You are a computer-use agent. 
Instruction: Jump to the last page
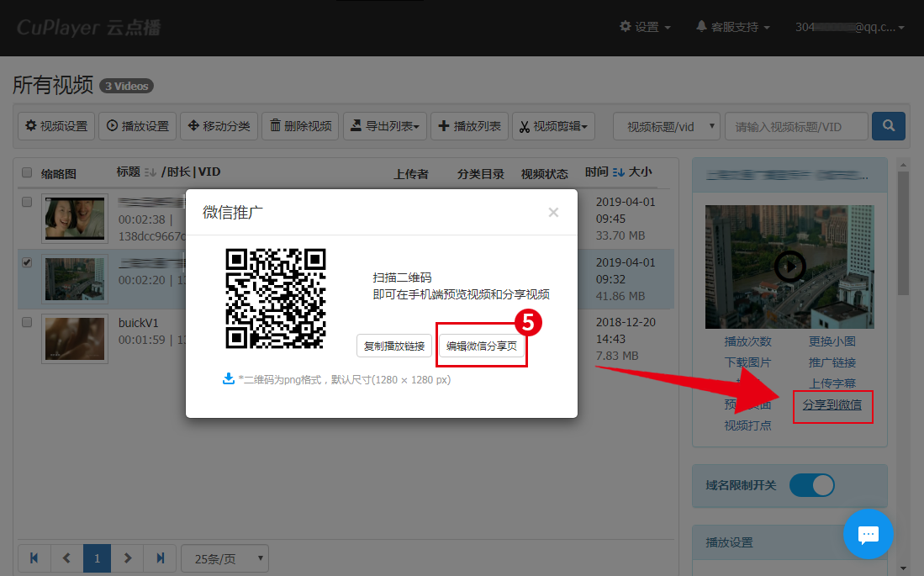pyautogui.click(x=161, y=558)
